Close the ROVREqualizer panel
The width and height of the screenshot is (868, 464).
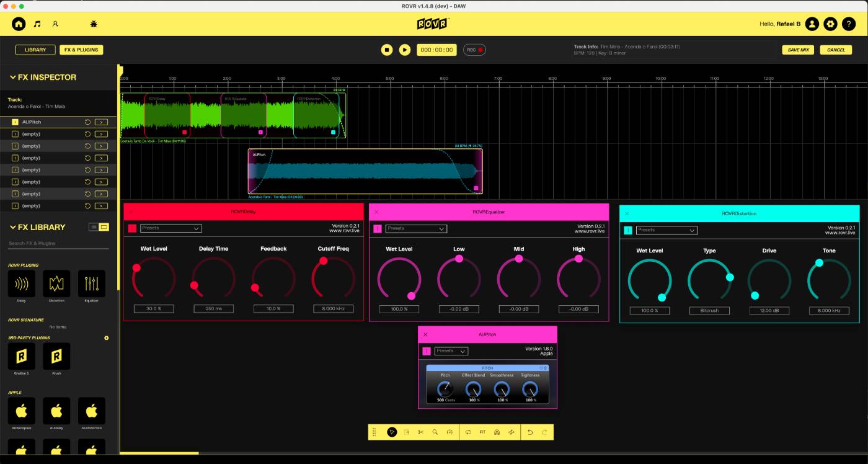coord(376,212)
